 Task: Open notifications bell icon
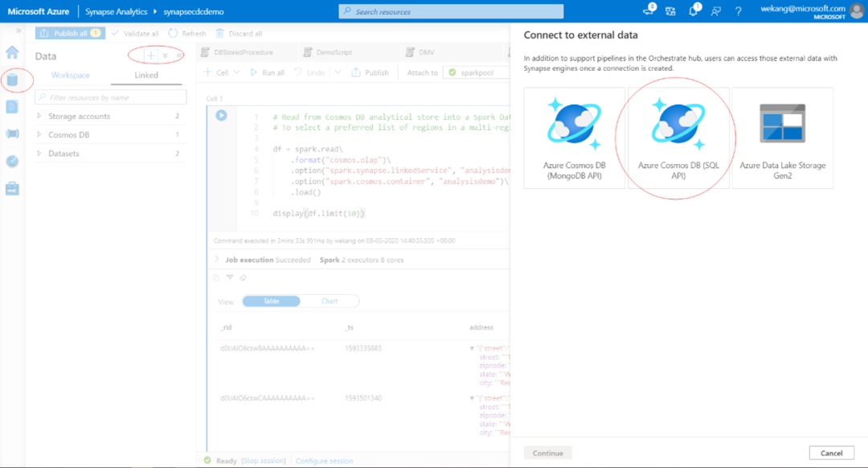(x=693, y=10)
